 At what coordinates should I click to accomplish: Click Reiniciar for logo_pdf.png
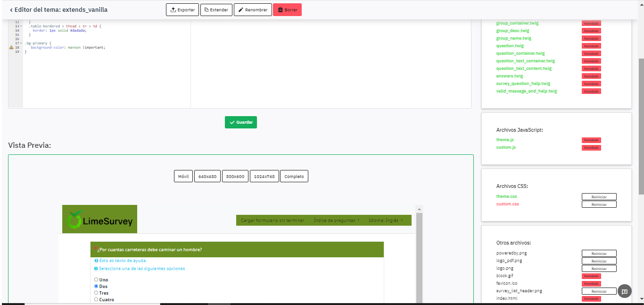tap(599, 261)
